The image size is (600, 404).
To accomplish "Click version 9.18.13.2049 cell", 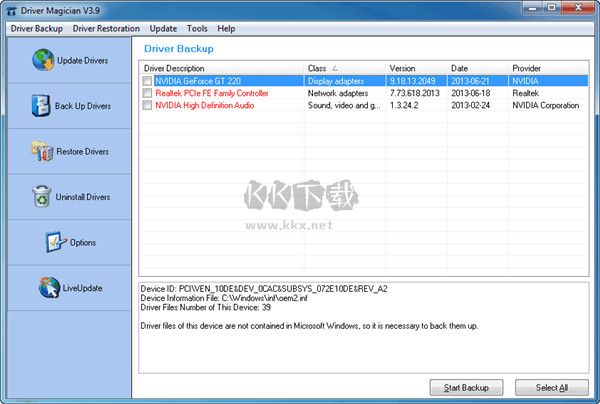I will tap(412, 81).
